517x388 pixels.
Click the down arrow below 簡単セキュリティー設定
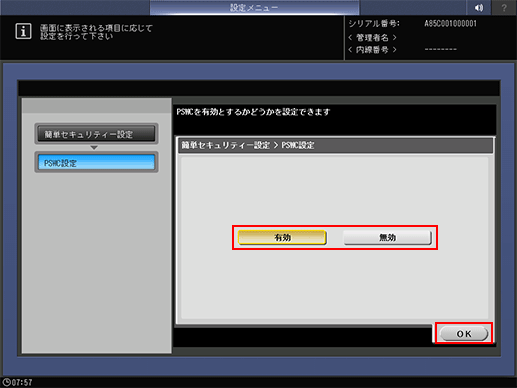tap(94, 147)
